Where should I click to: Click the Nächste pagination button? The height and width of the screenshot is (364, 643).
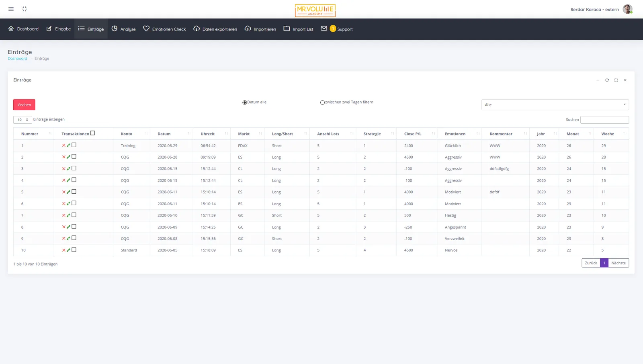(x=618, y=263)
